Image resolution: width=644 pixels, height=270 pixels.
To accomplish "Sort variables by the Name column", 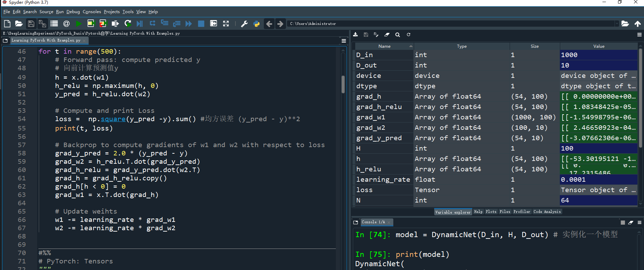I will pyautogui.click(x=384, y=46).
